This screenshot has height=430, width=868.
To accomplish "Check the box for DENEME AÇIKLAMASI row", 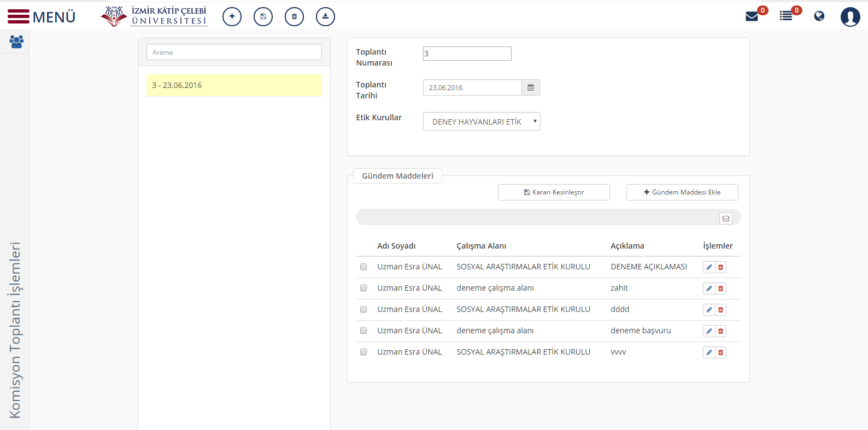I will tap(363, 267).
